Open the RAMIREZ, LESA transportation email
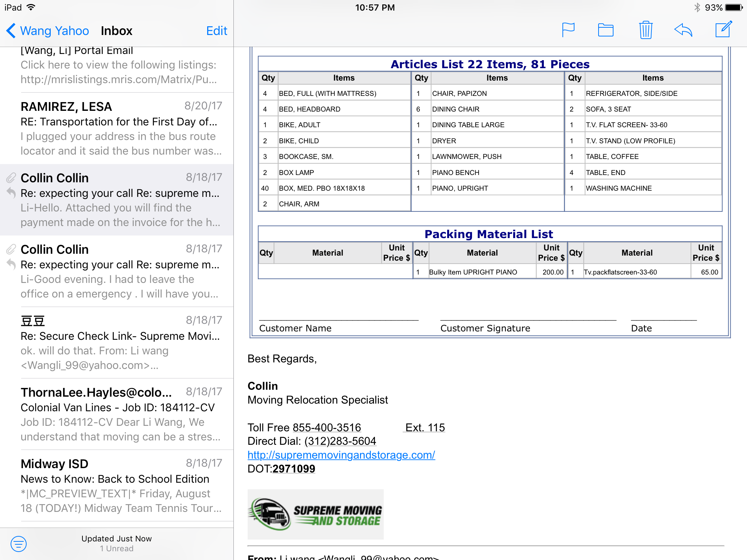This screenshot has width=747, height=560. pos(117,128)
